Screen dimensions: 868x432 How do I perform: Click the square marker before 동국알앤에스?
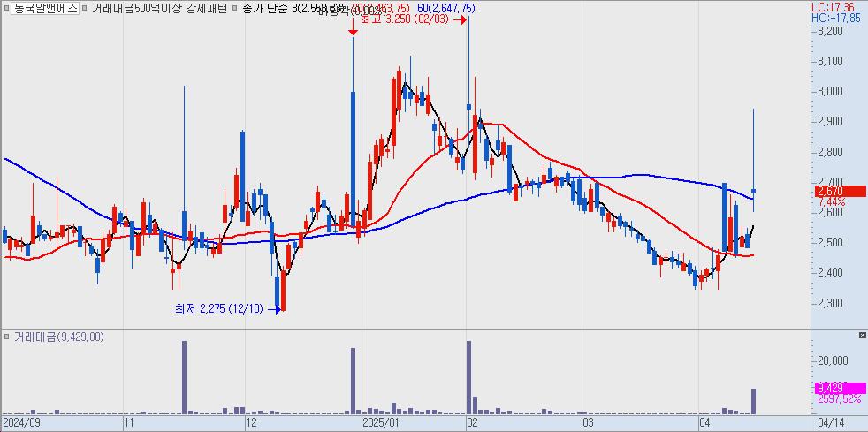click(6, 8)
